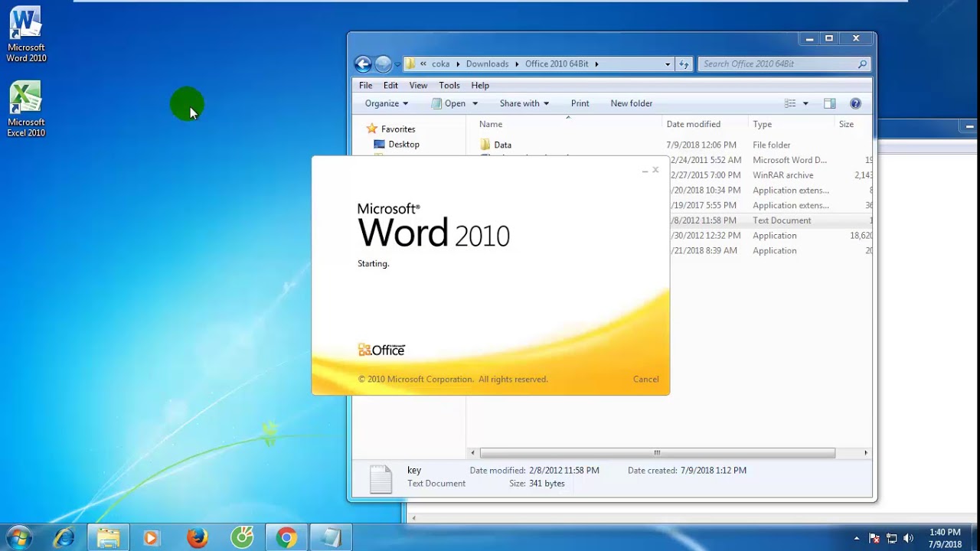This screenshot has height=551, width=980.
Task: Select the Downloads breadcrumb in address bar
Action: [487, 64]
